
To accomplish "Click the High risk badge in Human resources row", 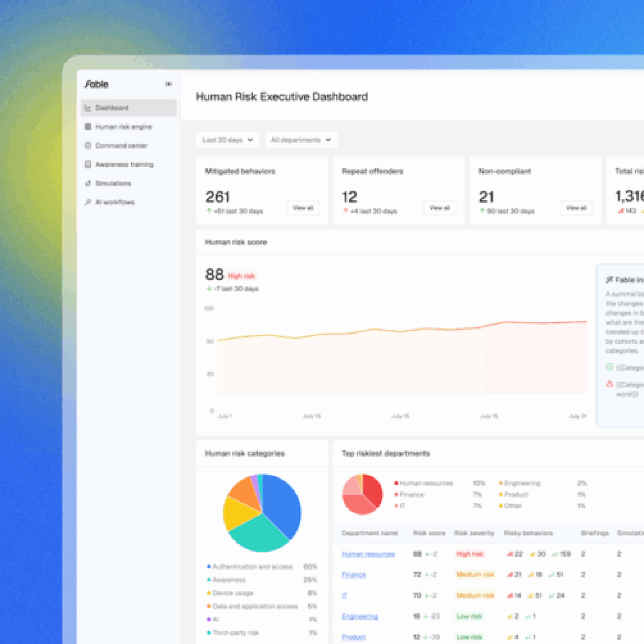I will click(x=470, y=554).
